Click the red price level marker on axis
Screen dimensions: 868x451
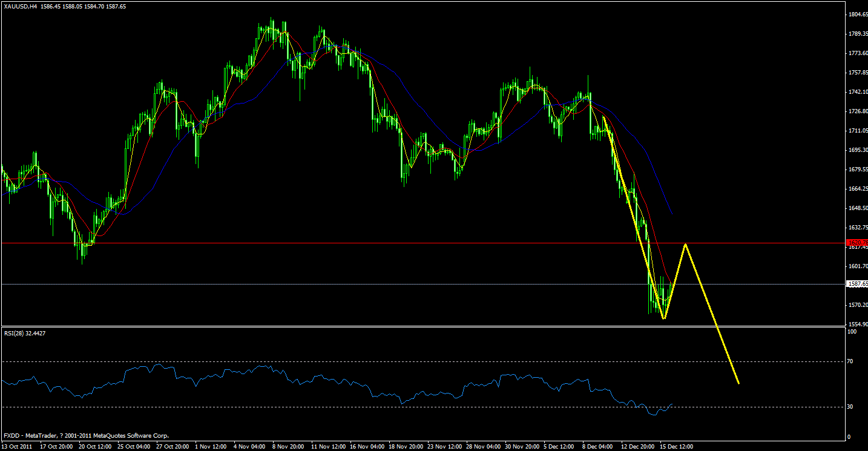click(x=856, y=242)
